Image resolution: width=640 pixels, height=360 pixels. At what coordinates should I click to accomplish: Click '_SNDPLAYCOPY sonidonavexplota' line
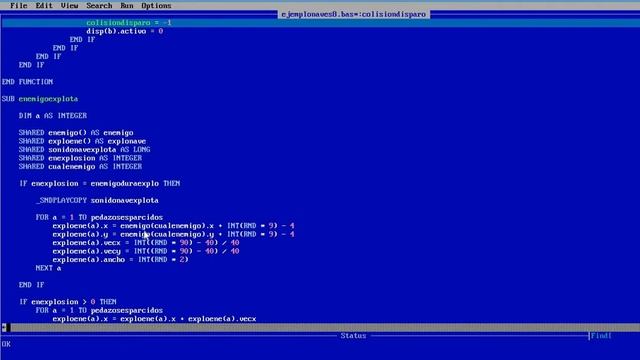click(97, 200)
